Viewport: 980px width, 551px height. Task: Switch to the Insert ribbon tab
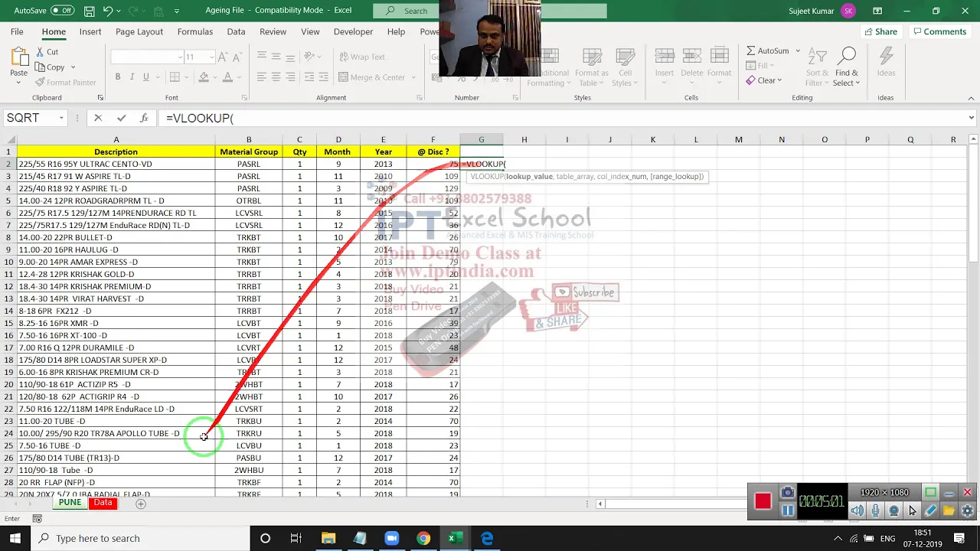[90, 31]
